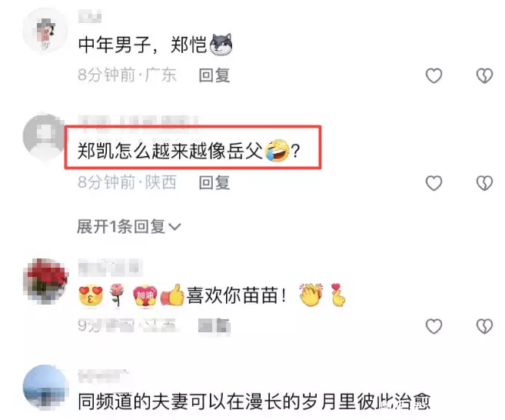Dislike the 喜欢你苗苗 comment with broken heart
The width and height of the screenshot is (505, 420).
click(x=484, y=326)
